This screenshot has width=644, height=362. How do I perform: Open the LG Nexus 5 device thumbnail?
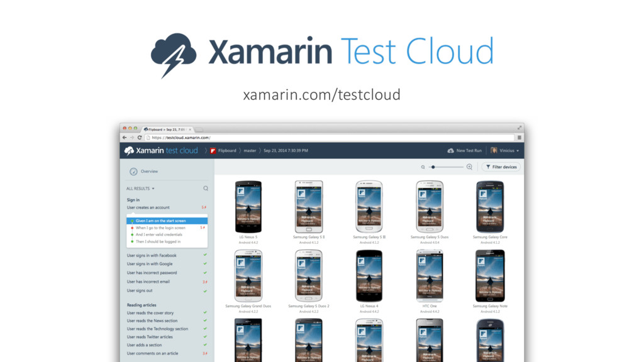click(x=248, y=207)
